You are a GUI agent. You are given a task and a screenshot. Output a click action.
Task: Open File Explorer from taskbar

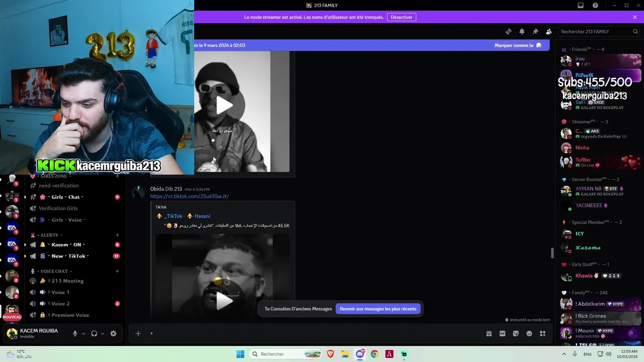pos(345,354)
